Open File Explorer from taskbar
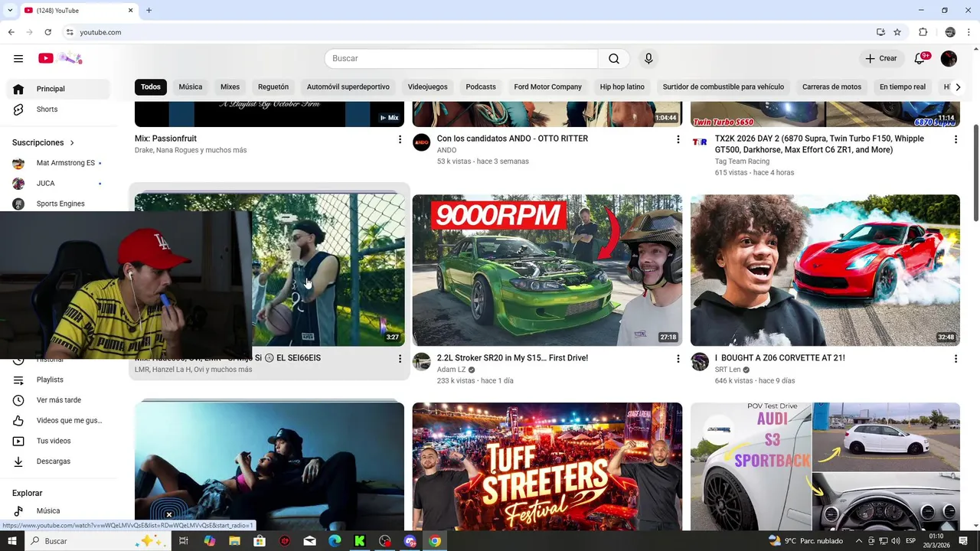The image size is (980, 551). point(234,541)
